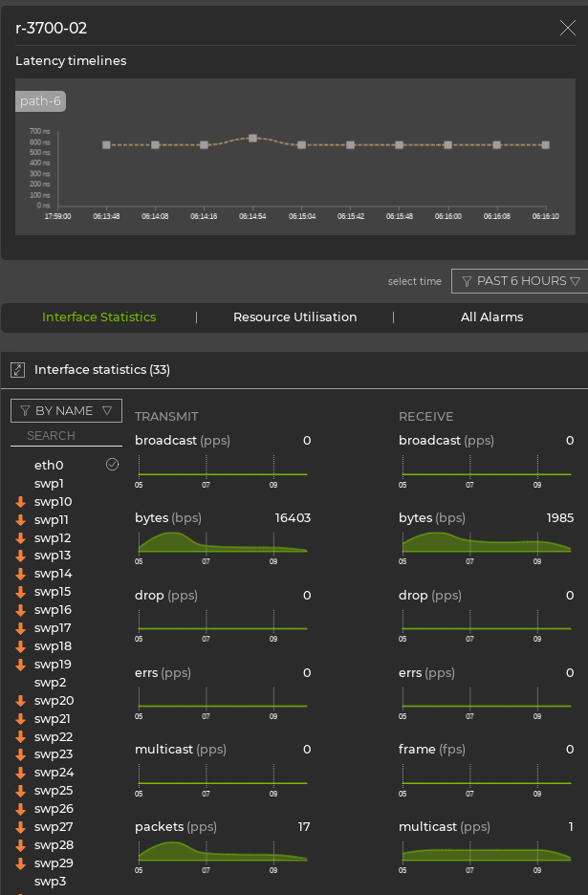Click the filter icon in BY NAME

[x=26, y=411]
